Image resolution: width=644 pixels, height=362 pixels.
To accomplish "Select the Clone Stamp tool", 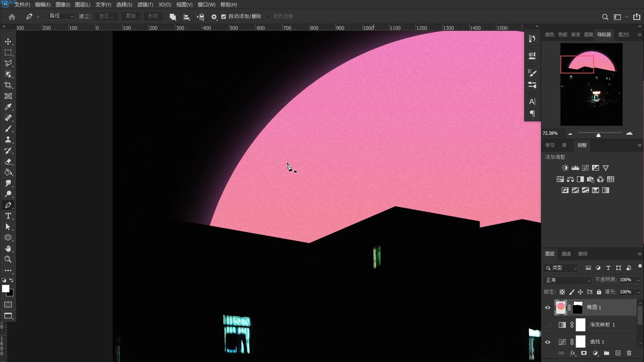I will (x=8, y=140).
